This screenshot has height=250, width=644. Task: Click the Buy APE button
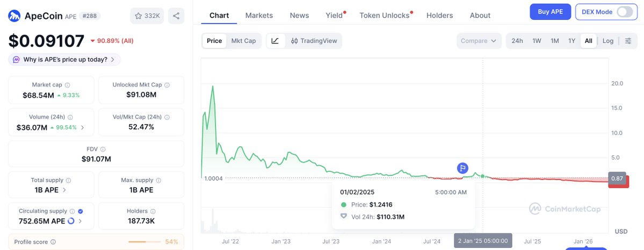550,11
